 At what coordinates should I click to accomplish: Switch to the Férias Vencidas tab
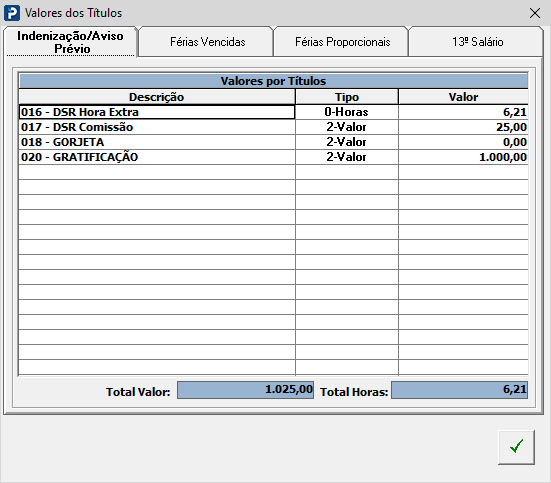[206, 42]
